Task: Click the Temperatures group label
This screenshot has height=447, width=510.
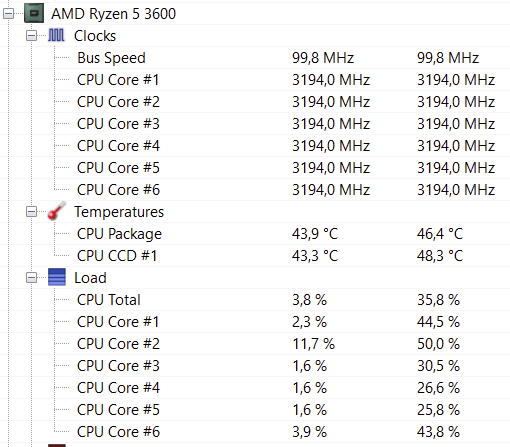Action: [119, 212]
